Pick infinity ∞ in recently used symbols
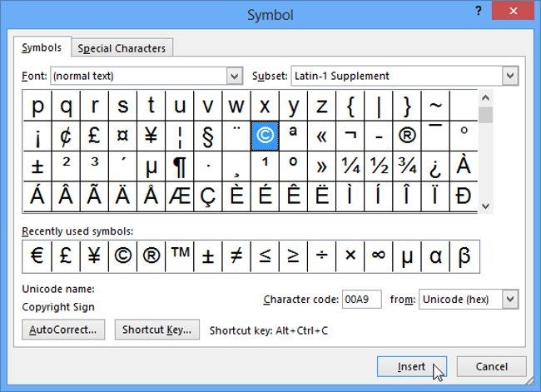The width and height of the screenshot is (541, 392). click(379, 256)
